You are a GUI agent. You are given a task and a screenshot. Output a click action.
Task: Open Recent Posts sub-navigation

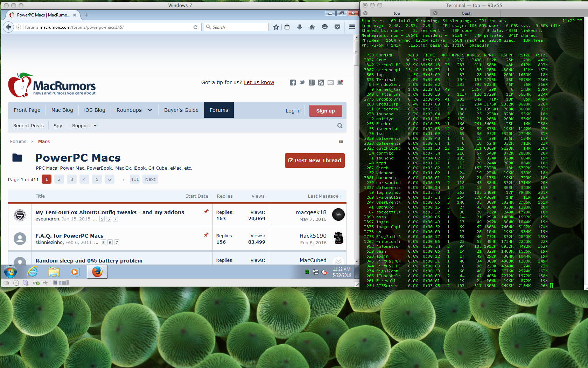(28, 126)
